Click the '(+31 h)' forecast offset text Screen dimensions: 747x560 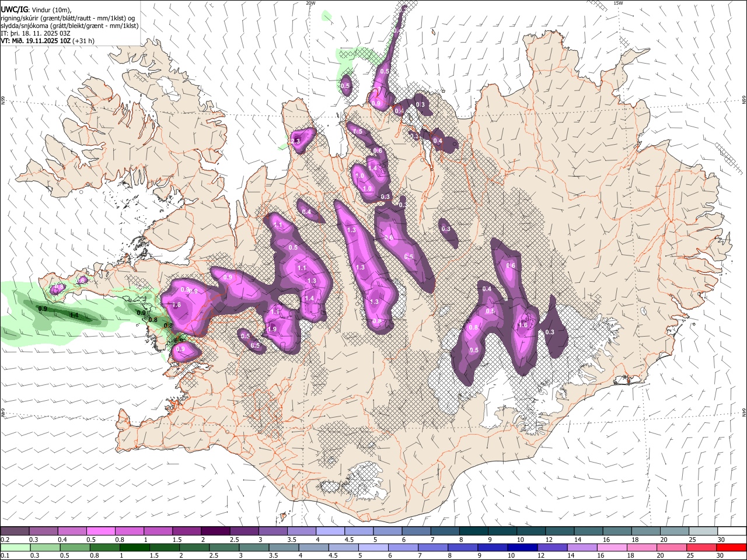[83, 41]
